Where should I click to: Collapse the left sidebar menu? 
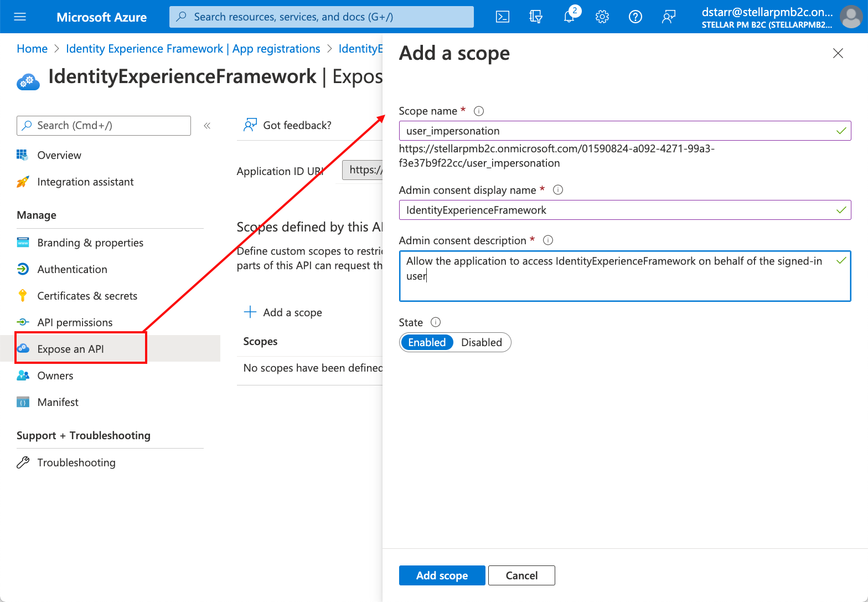(x=207, y=126)
